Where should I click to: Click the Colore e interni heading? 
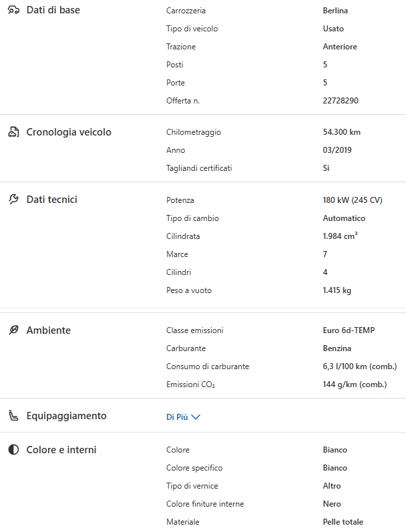click(x=61, y=450)
